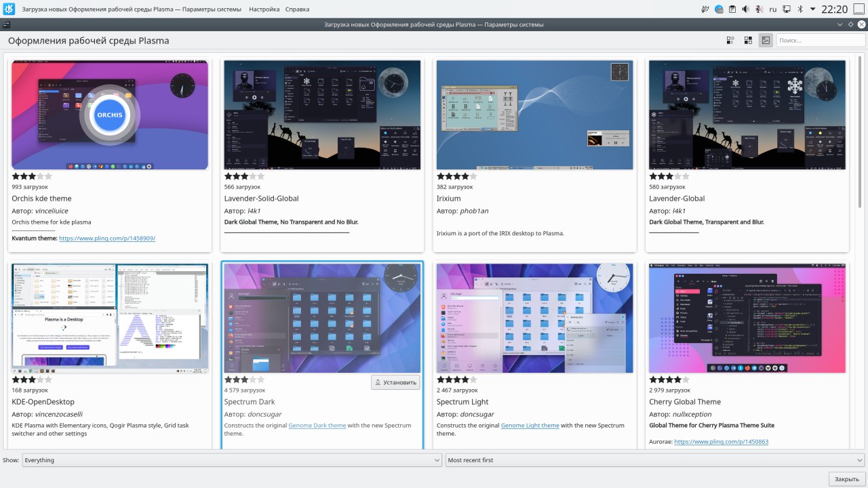Click the blue cloud tray icon
868x488 pixels.
coord(719,9)
